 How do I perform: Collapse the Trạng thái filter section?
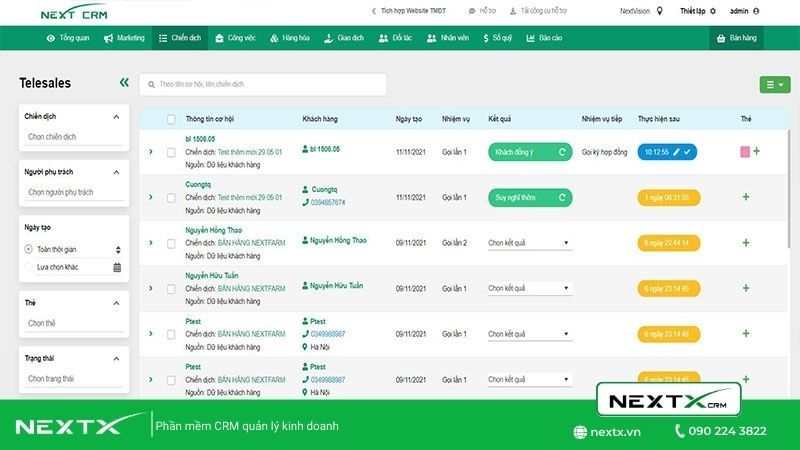coord(116,359)
